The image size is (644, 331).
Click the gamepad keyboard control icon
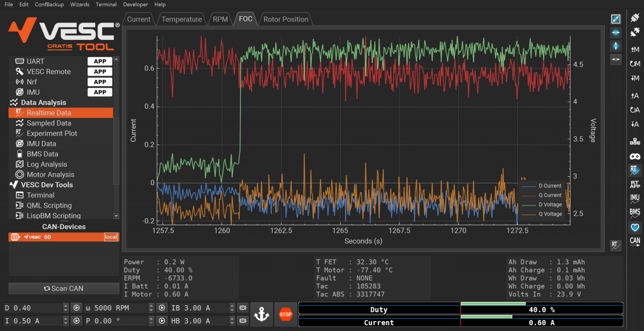(634, 157)
